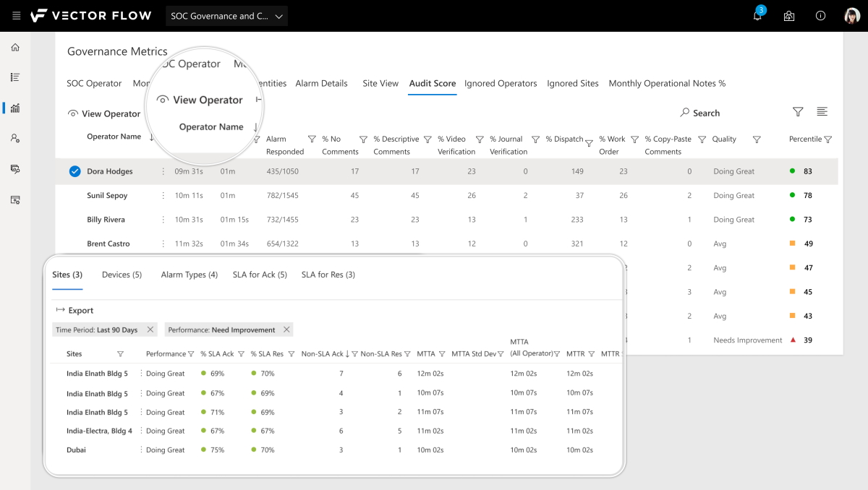Click the filter funnel icon above the table
868x490 pixels.
(798, 112)
